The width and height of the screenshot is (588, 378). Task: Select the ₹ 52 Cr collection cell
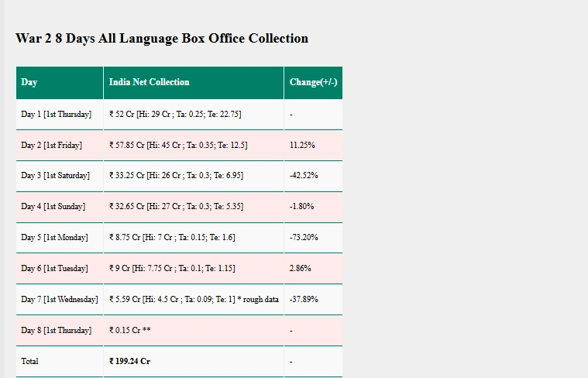pos(175,115)
